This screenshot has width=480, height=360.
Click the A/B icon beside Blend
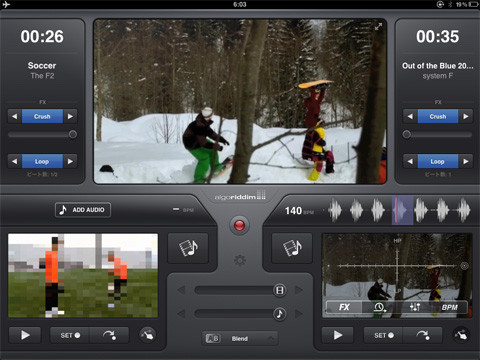tap(213, 338)
